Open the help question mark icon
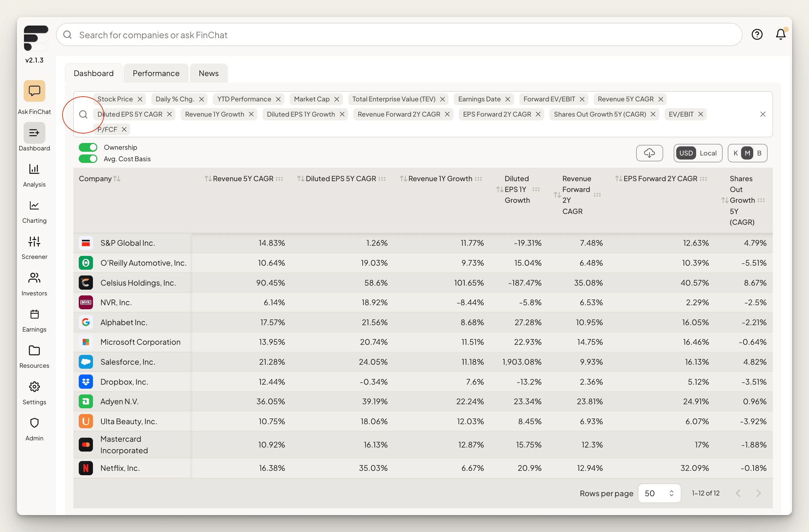 tap(757, 34)
